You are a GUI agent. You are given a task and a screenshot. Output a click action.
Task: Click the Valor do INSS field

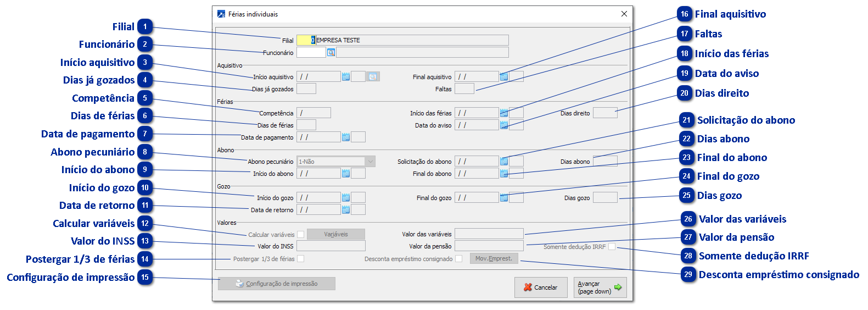click(331, 246)
